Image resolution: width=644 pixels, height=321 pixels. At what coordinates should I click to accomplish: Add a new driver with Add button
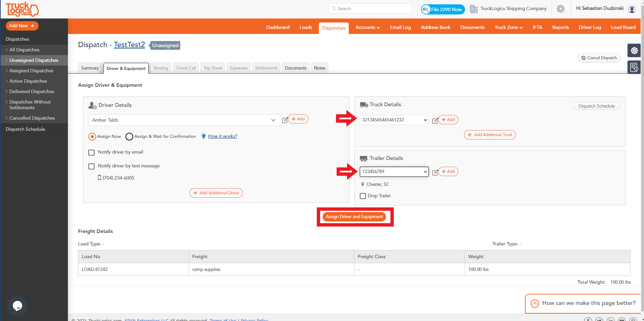[x=298, y=119]
